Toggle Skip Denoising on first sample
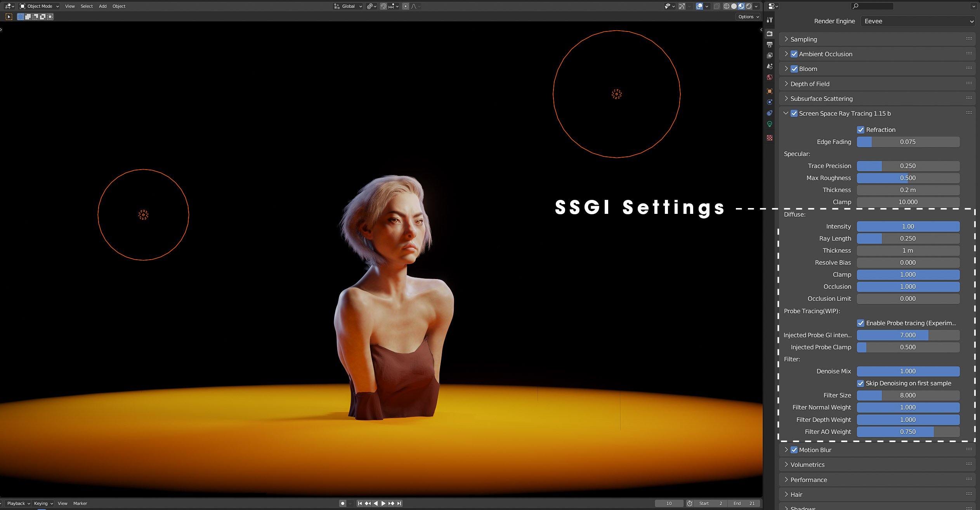980x510 pixels. tap(860, 383)
